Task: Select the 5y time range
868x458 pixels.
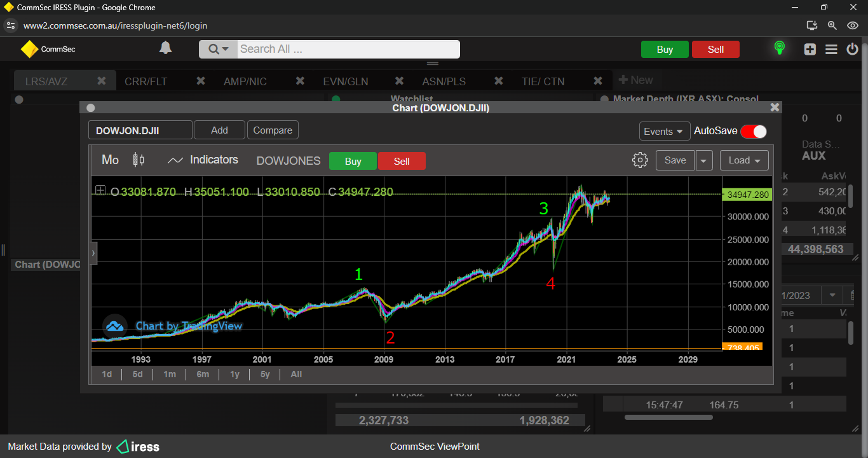Action: pos(265,374)
